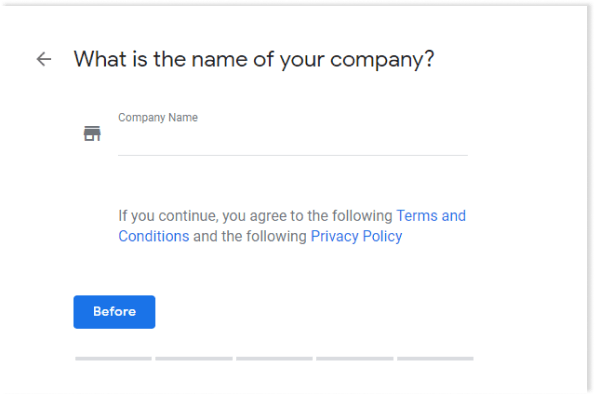Open the 'Conditions' link on second line
Viewport: 595px width, 395px height.
(154, 236)
